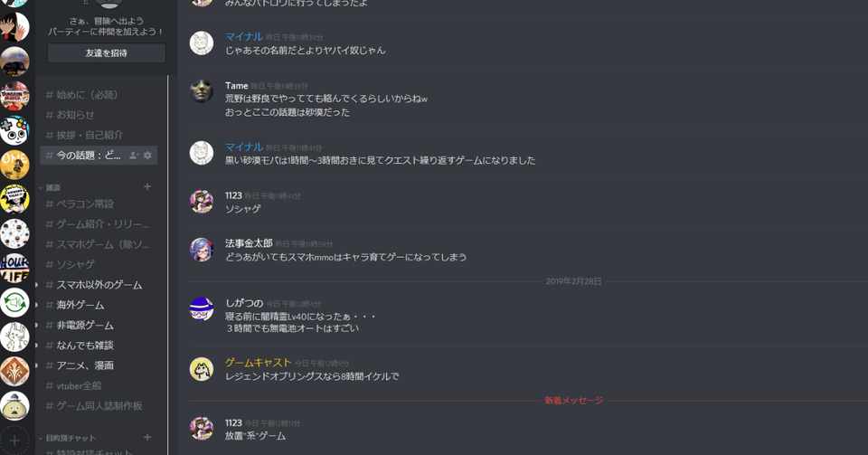868x455 pixels.
Task: Open the game controller server icon
Action: pyautogui.click(x=14, y=130)
